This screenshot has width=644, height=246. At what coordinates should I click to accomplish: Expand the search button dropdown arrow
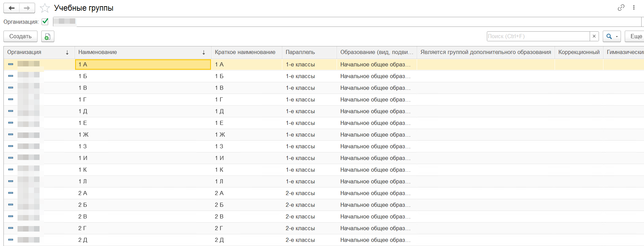[x=617, y=36]
